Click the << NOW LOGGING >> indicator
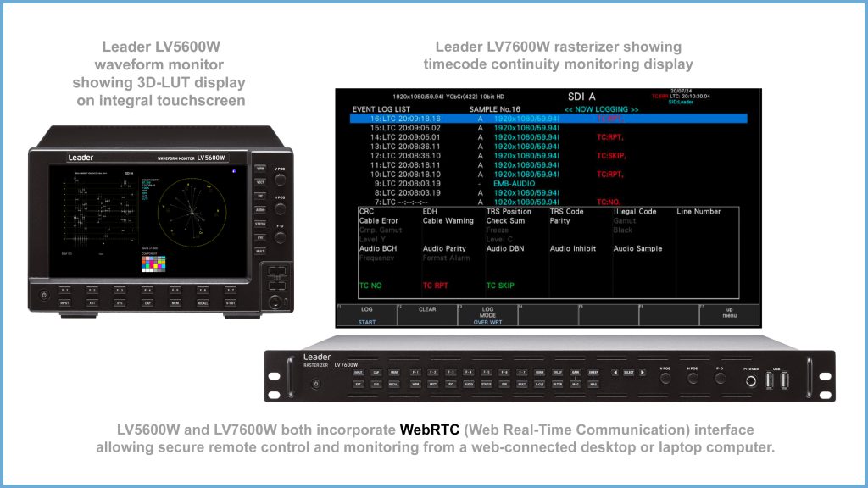868x488 pixels. (x=601, y=109)
